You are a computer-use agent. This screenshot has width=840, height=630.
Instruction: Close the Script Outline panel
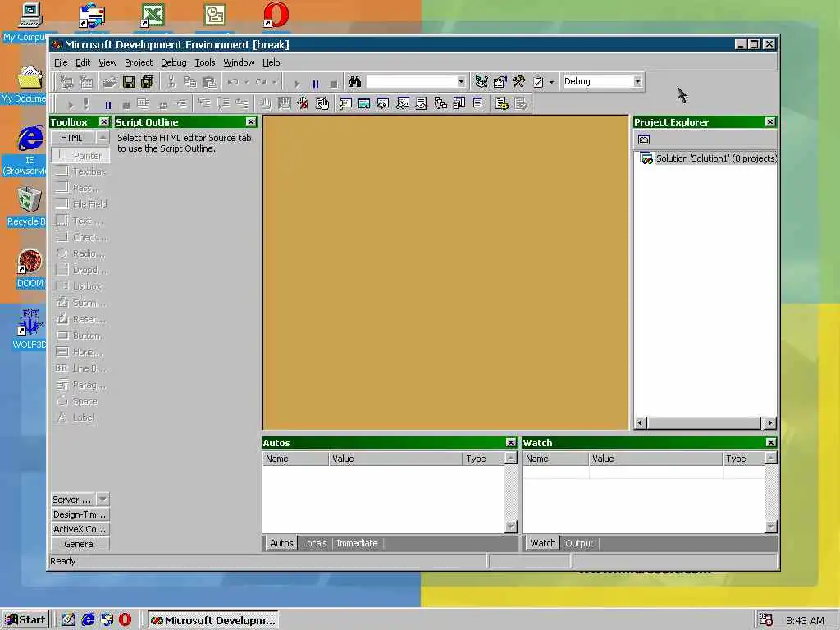pos(250,121)
